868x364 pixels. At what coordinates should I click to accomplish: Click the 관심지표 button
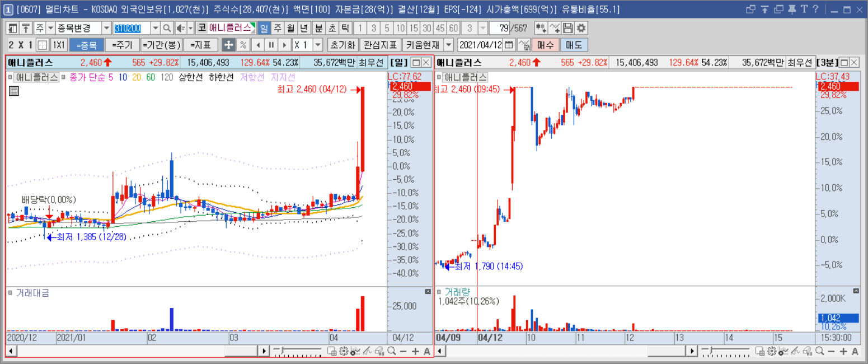pyautogui.click(x=380, y=45)
